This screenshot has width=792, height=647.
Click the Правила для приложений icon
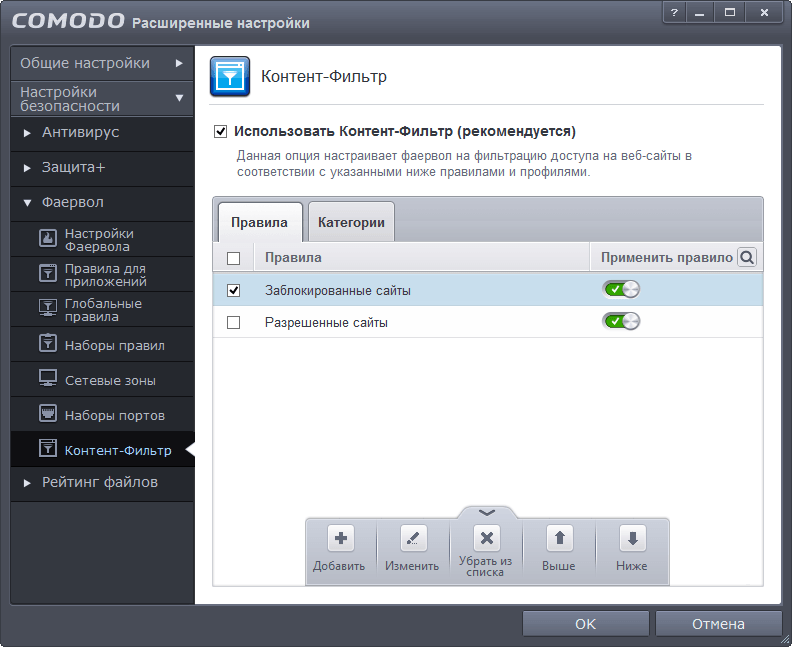tap(48, 273)
